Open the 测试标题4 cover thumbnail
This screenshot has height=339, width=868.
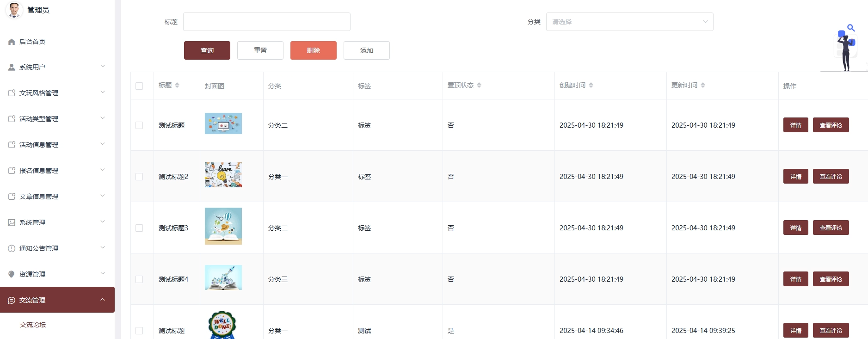(223, 277)
